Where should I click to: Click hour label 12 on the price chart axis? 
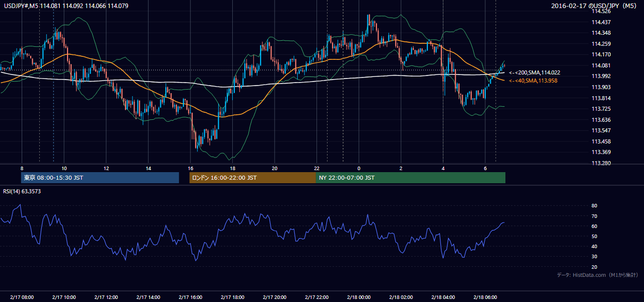coord(106,168)
